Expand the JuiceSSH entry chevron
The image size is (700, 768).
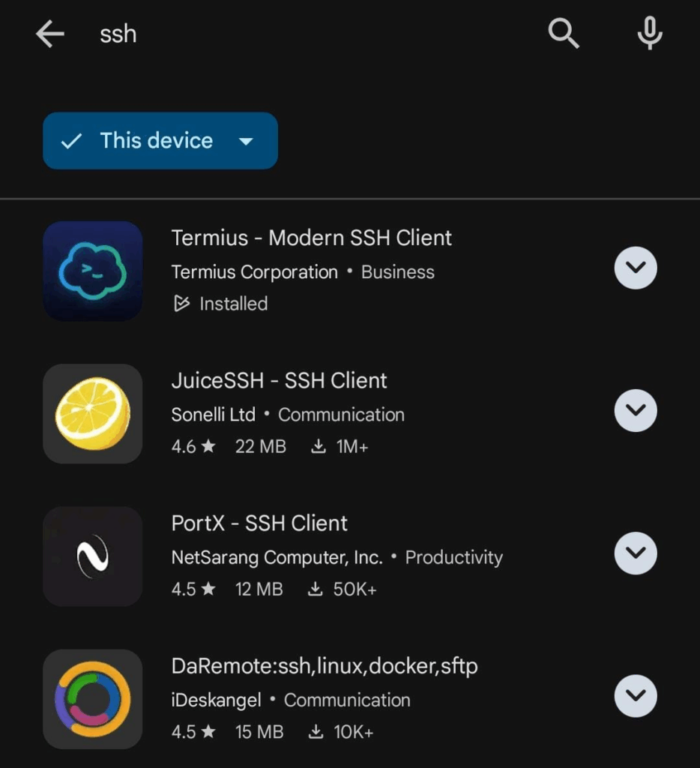pos(636,410)
